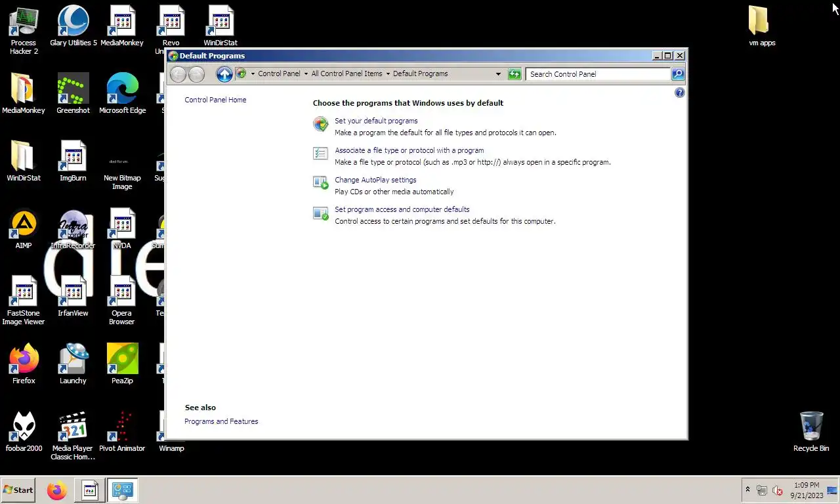Select foobar2000 desktop icon
The image size is (840, 504).
pyautogui.click(x=24, y=432)
